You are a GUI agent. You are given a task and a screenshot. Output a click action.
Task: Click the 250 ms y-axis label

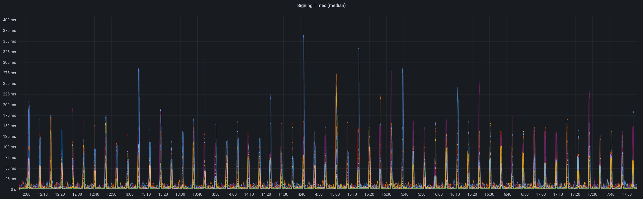[10, 83]
